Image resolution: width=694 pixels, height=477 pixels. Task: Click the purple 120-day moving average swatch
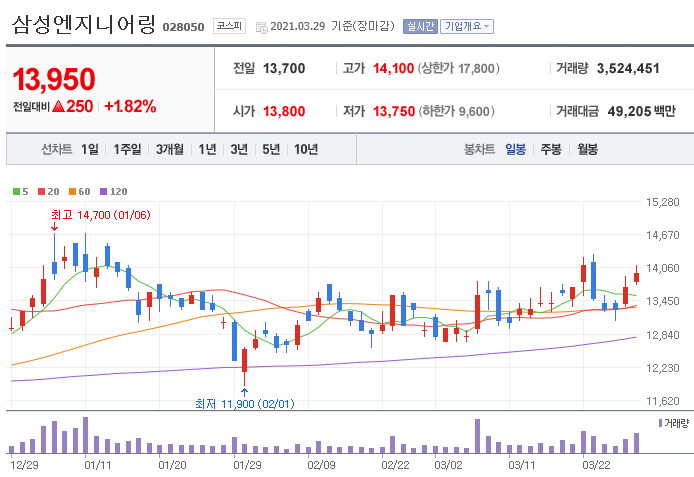(104, 192)
